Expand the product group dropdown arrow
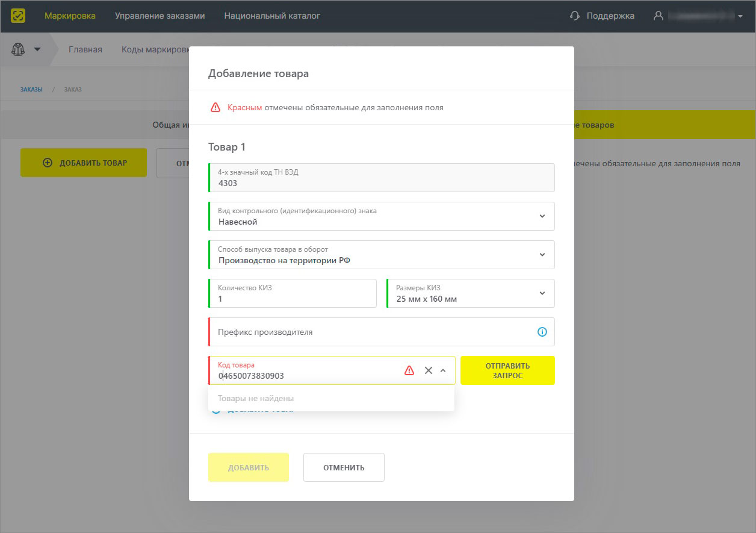The image size is (756, 533). (37, 49)
